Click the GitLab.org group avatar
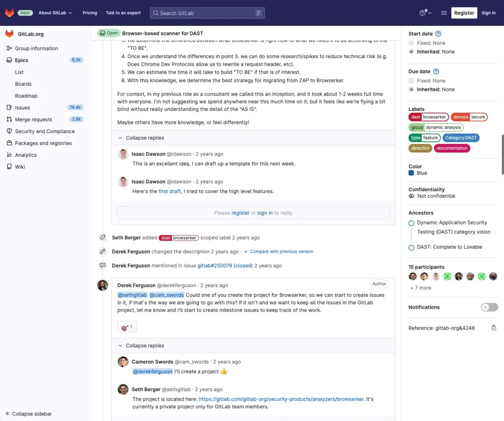Image resolution: width=504 pixels, height=421 pixels. click(9, 34)
